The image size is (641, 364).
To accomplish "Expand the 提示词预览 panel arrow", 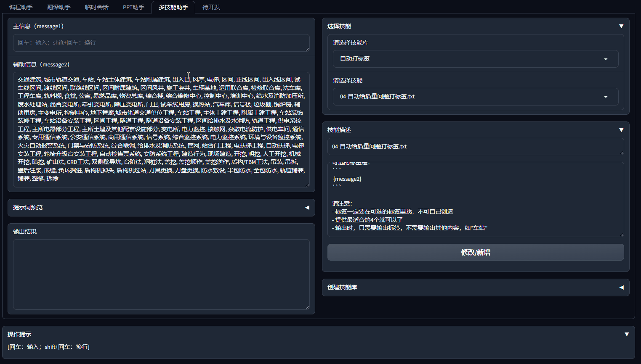I will (x=307, y=208).
